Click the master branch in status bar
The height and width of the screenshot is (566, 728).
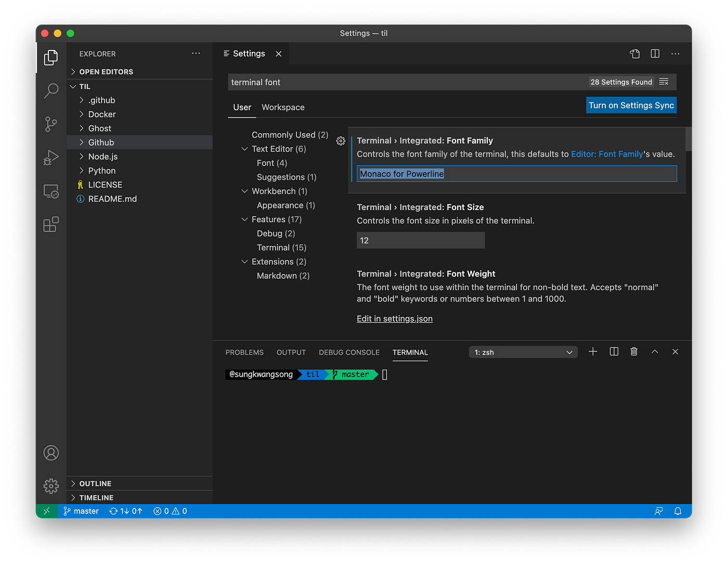pos(81,511)
